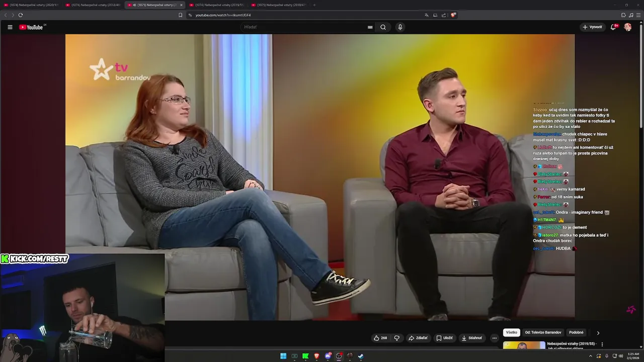Image resolution: width=644 pixels, height=362 pixels.
Task: Click the Vytvoriť create button
Action: 592,27
